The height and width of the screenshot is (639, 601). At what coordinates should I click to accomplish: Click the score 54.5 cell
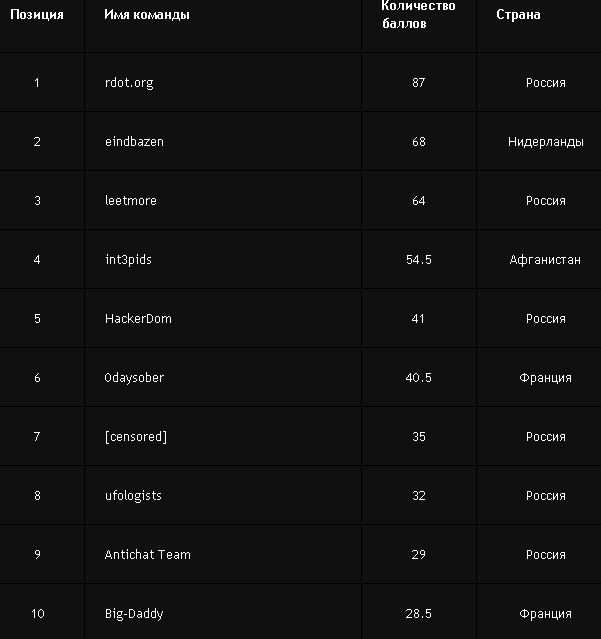tap(418, 260)
